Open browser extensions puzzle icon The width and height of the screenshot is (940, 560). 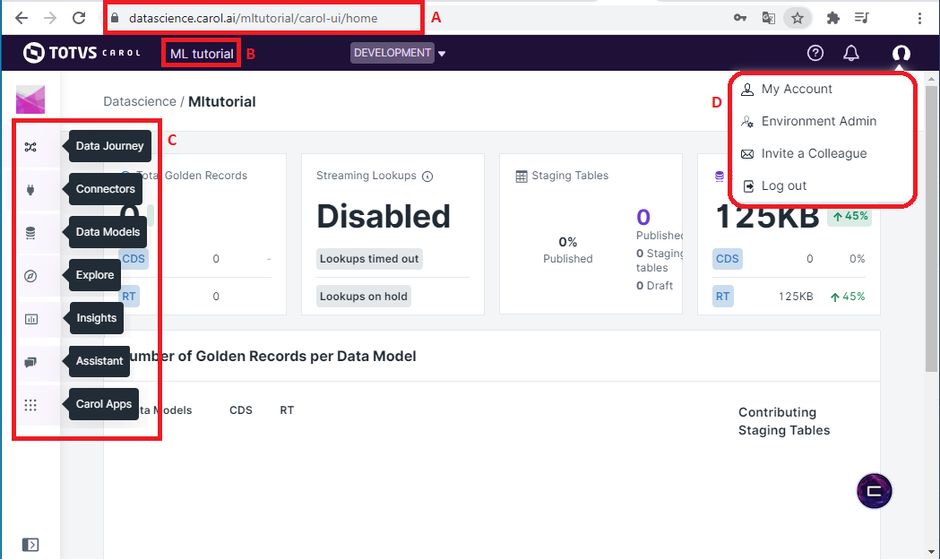click(x=832, y=18)
